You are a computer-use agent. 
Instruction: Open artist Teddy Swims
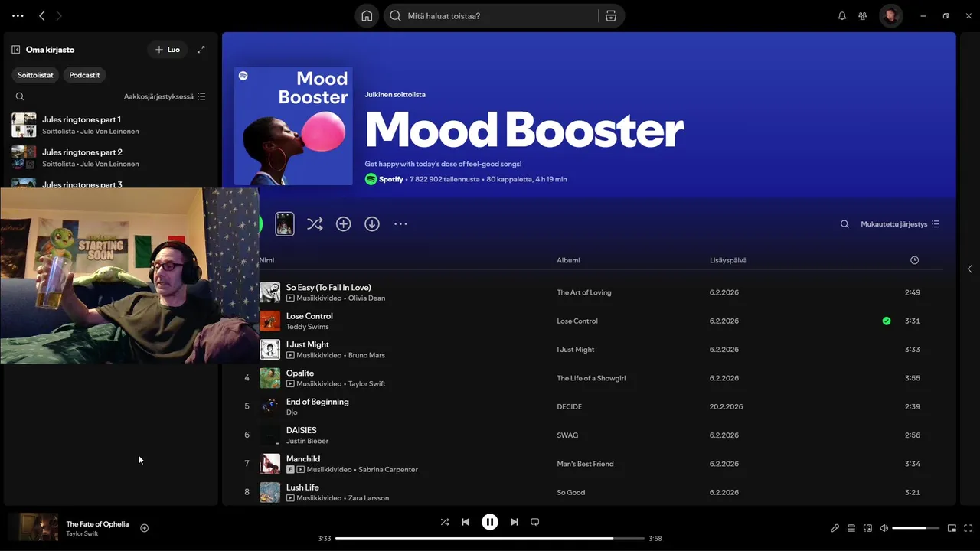click(307, 327)
